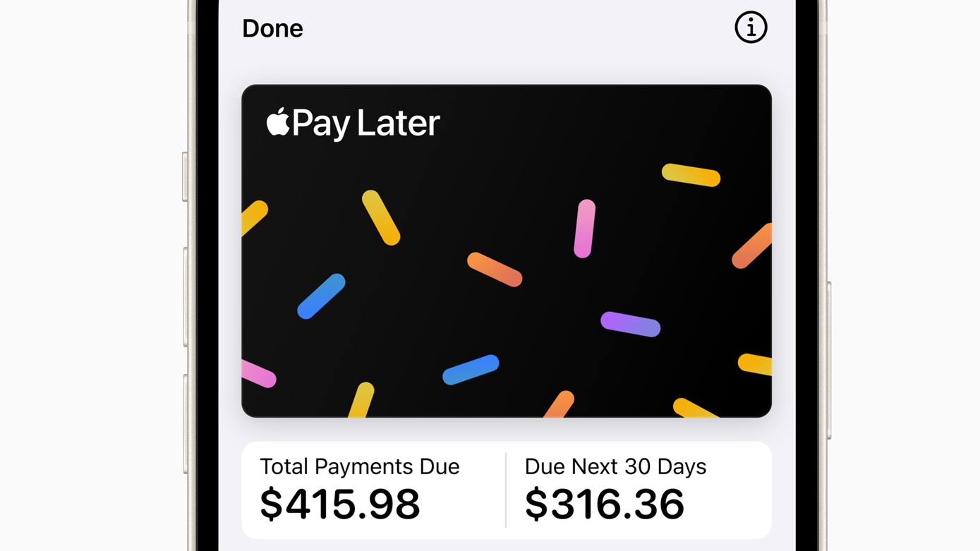The width and height of the screenshot is (980, 551).
Task: Tap the divider between the two payment amounts
Action: coord(506,490)
